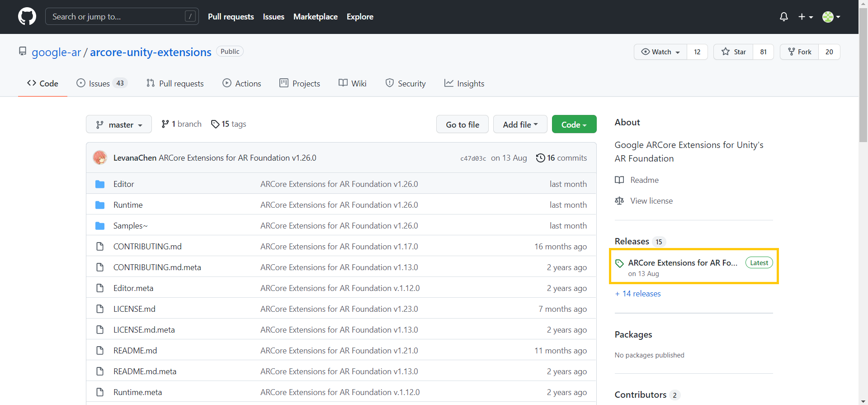The height and width of the screenshot is (405, 868).
Task: Open the GitHub home logo
Action: pos(27,17)
